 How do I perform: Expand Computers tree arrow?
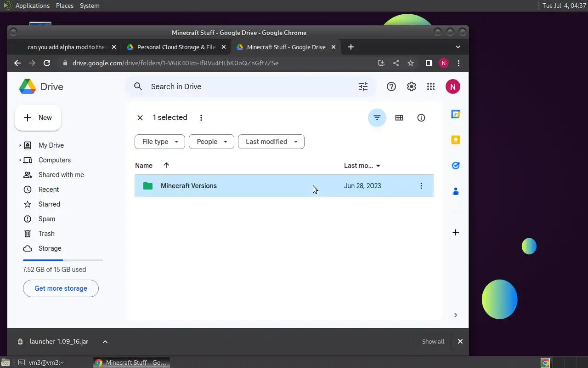point(20,160)
